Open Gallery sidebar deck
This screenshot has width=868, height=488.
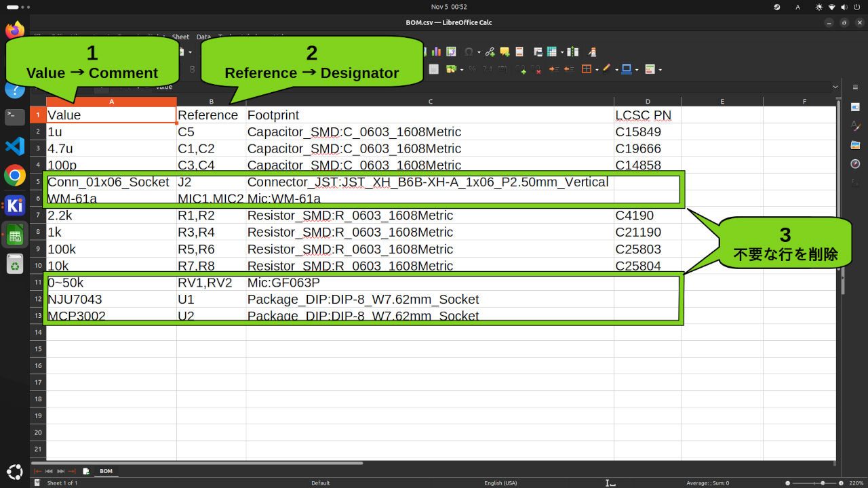point(855,145)
